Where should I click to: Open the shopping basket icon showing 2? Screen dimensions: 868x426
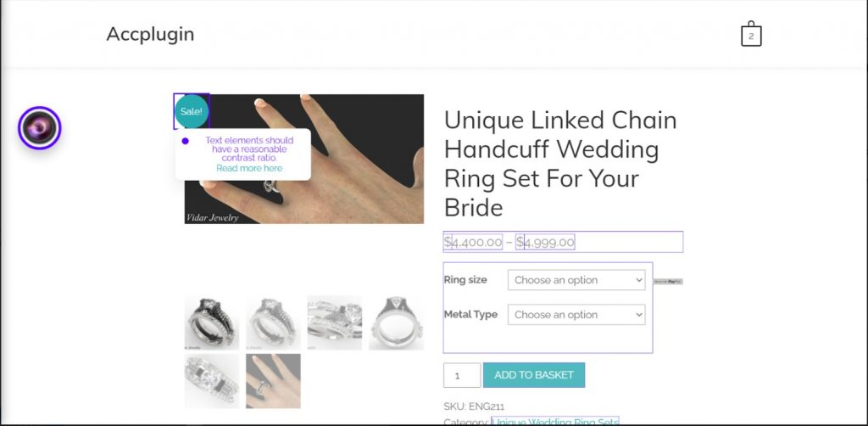[x=751, y=34]
